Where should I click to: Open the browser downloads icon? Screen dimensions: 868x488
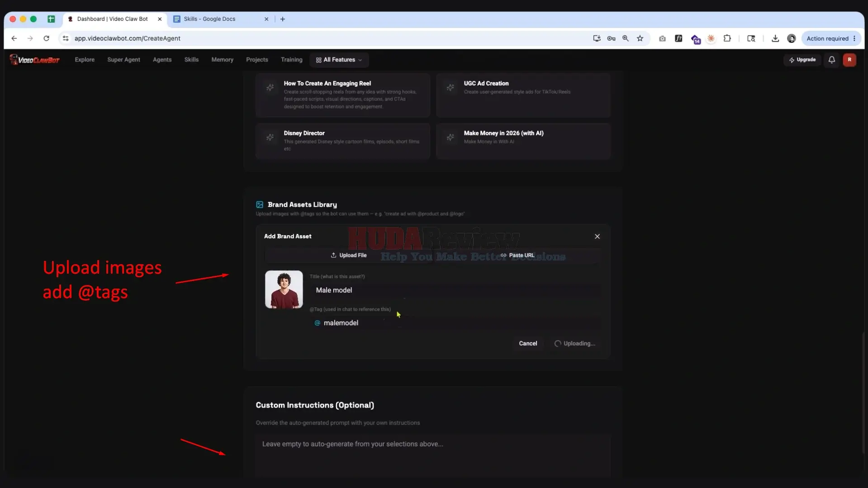pyautogui.click(x=775, y=38)
